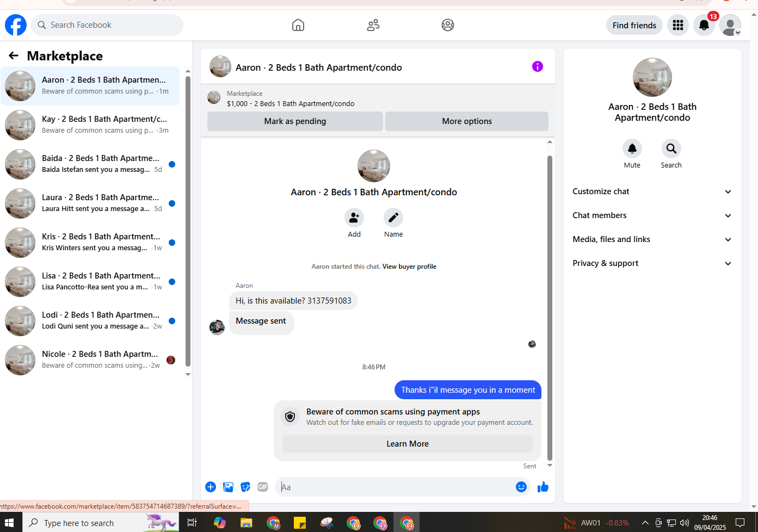Mute the conversation bell icon

point(632,149)
